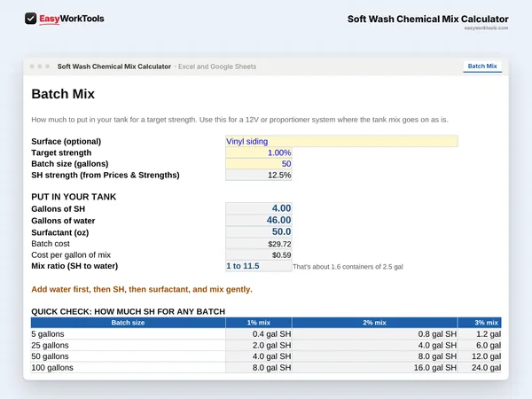Click the QUICK CHECK section heading

[128, 311]
